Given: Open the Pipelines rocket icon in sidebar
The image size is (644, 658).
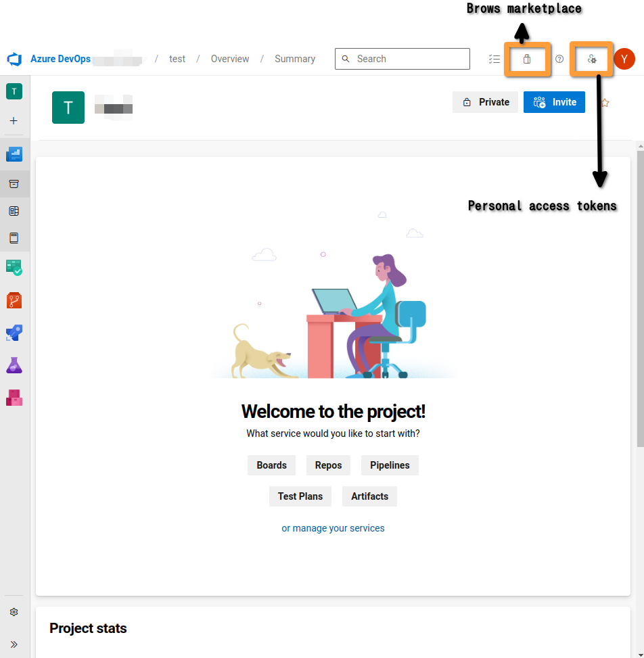Looking at the screenshot, I should pos(14,333).
